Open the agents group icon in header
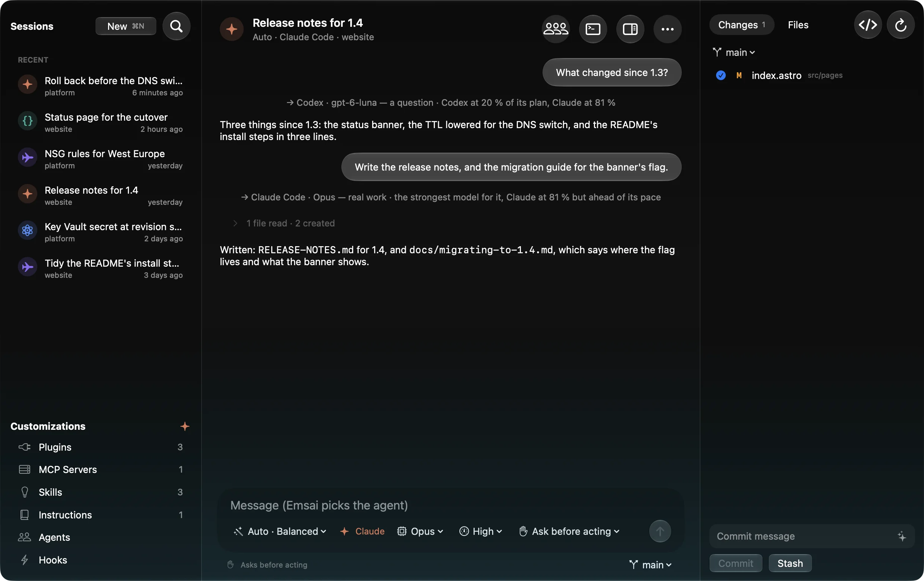 pos(555,29)
